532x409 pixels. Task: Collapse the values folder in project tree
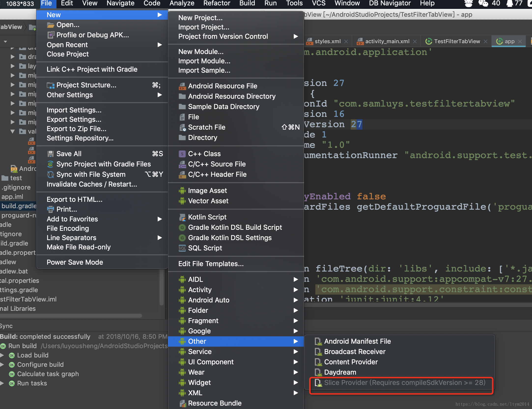(13, 131)
